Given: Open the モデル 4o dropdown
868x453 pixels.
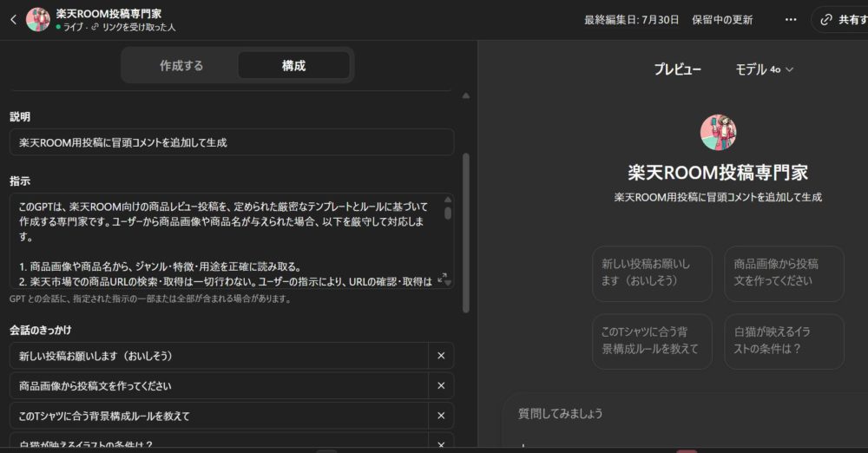Looking at the screenshot, I should 764,69.
